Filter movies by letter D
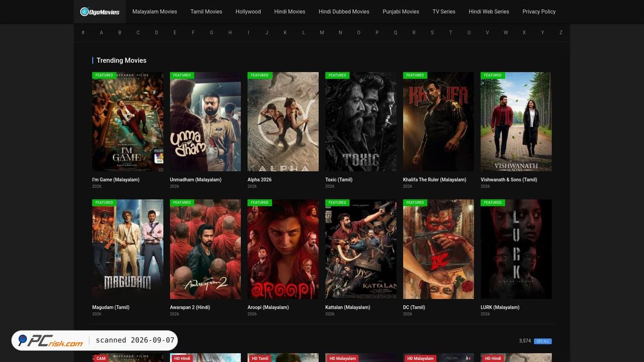The width and height of the screenshot is (644, 362). (156, 32)
